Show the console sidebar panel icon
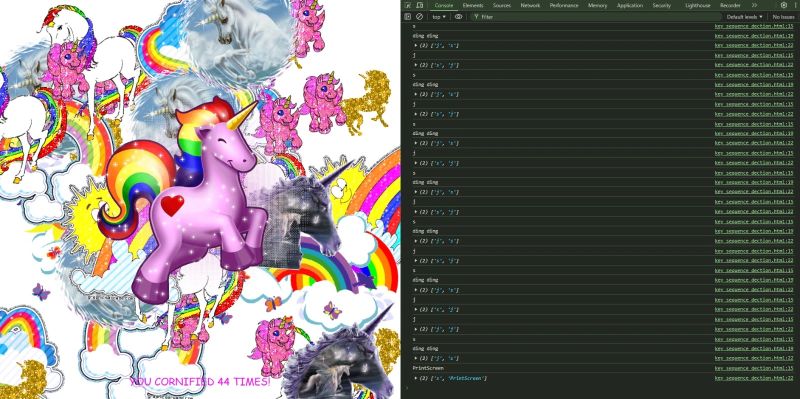 [x=408, y=17]
